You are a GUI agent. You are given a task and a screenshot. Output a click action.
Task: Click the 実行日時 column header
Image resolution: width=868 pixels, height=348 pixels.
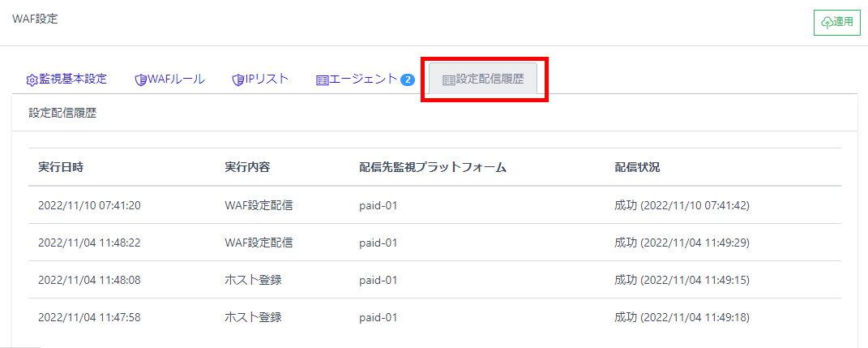point(61,167)
